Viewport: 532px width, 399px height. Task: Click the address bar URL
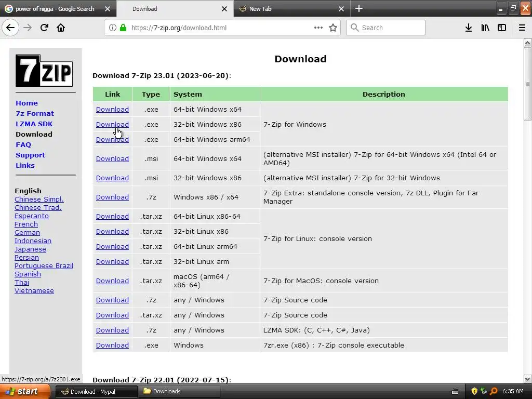pyautogui.click(x=179, y=28)
